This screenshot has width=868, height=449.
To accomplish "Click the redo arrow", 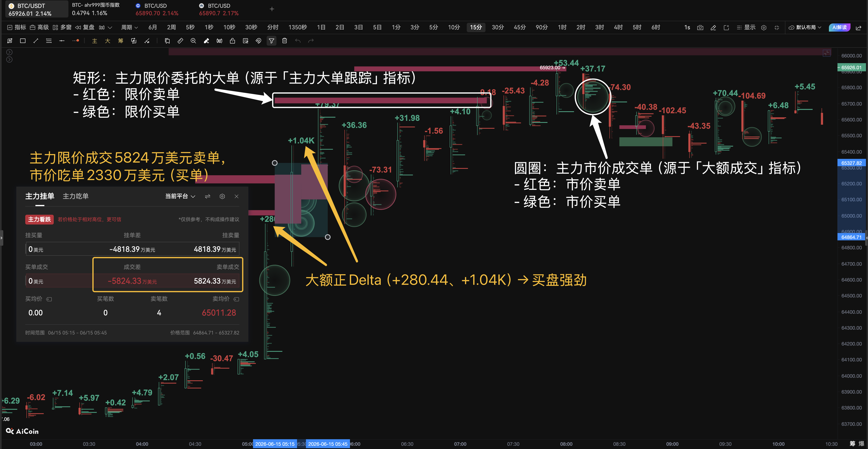I will pos(311,41).
